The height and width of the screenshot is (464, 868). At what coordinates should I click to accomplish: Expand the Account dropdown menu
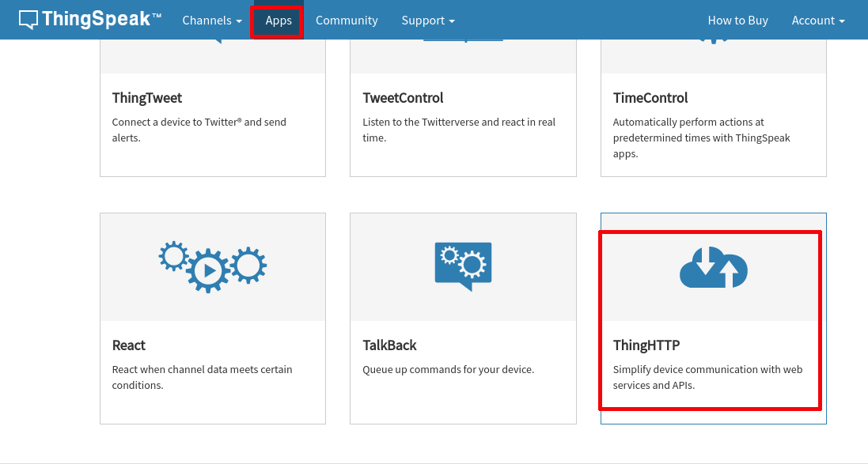click(818, 21)
